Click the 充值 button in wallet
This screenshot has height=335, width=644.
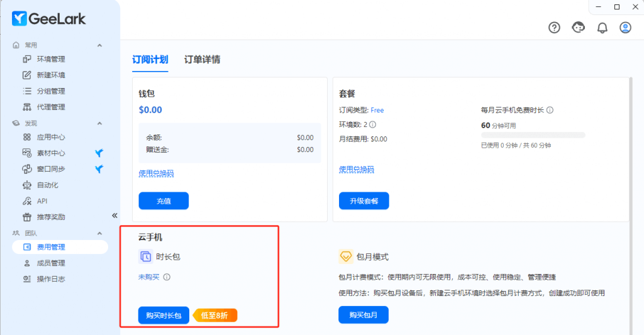click(164, 201)
